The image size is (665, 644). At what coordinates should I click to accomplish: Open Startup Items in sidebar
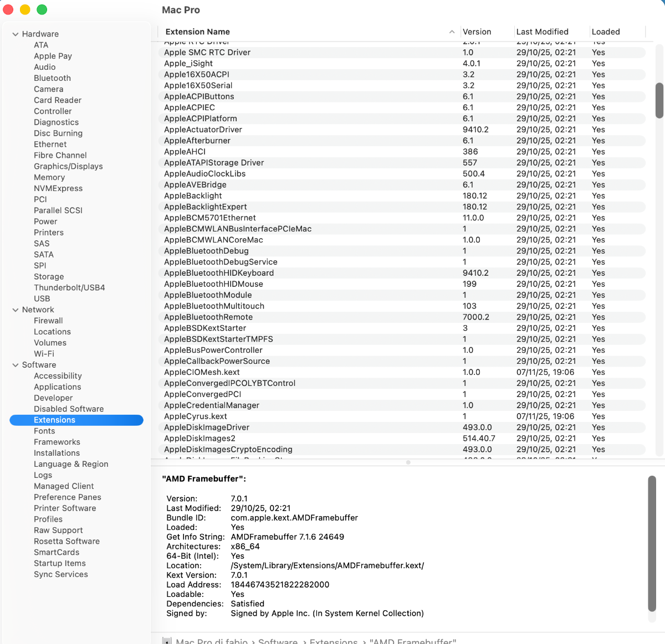(60, 564)
